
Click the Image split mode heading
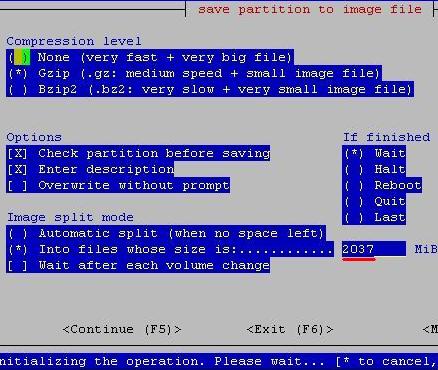[x=70, y=217]
